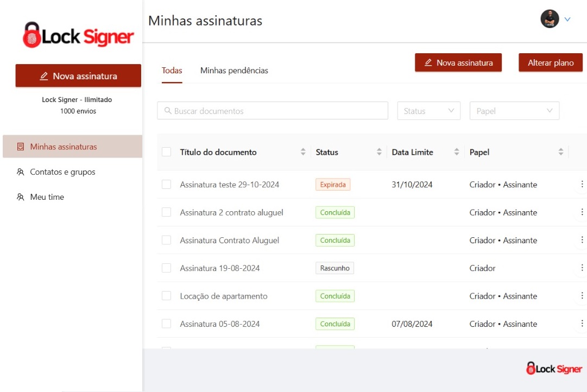587x392 pixels.
Task: Click the Lock Signer logo in sidebar
Action: tap(78, 35)
